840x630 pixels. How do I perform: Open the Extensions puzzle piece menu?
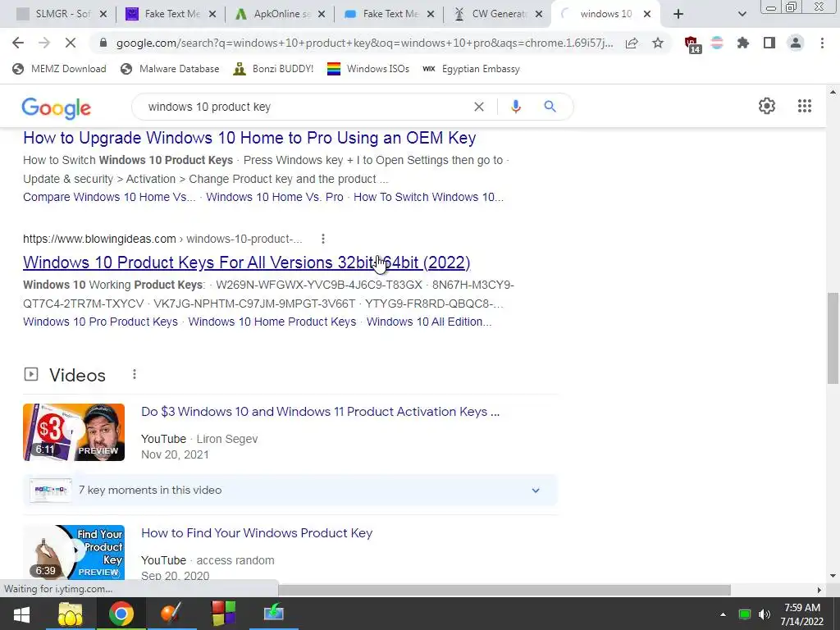coord(743,43)
